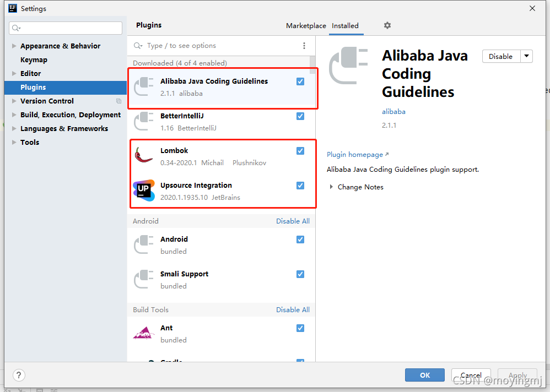Close the Settings dialog window
The height and width of the screenshot is (392, 550).
click(532, 8)
